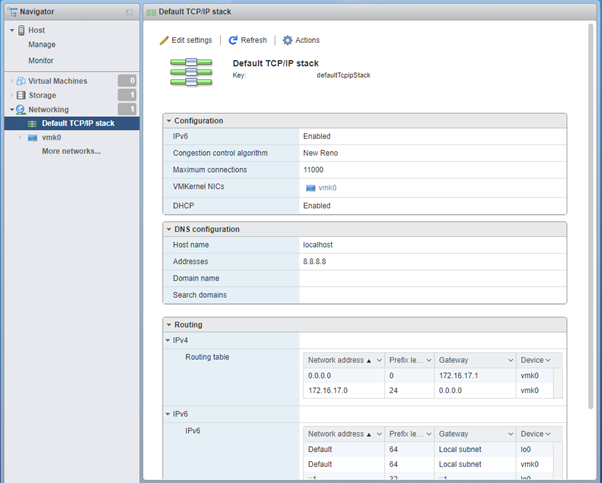Expand the vmk0 tree node
Screen dimensions: 602x483
(20, 137)
